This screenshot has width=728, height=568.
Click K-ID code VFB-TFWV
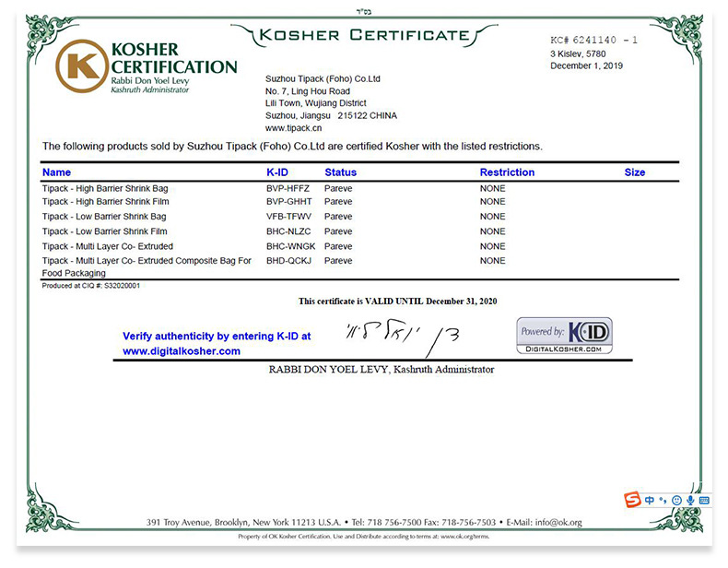[288, 217]
